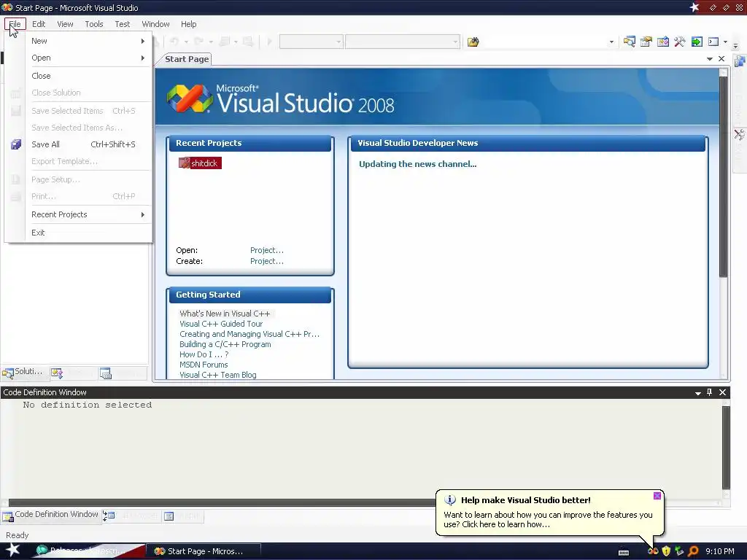
Task: Select the Code Definition Window bottom tab
Action: pyautogui.click(x=51, y=515)
